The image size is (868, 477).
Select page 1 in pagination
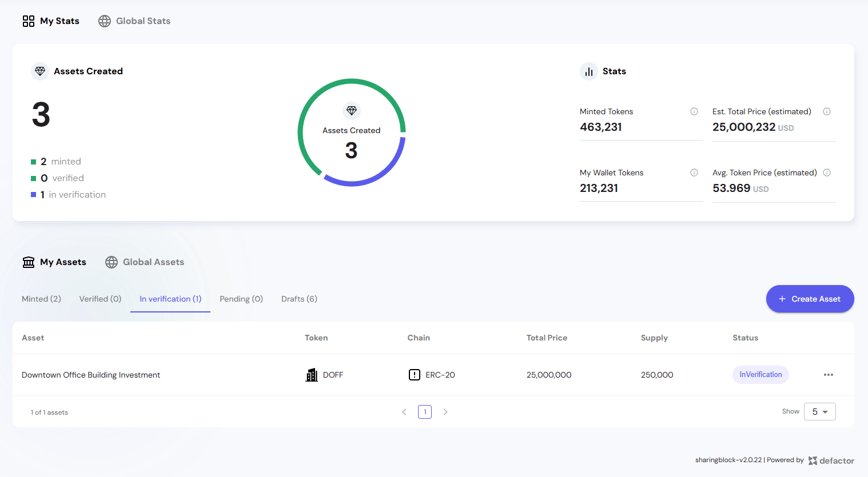[x=425, y=412]
